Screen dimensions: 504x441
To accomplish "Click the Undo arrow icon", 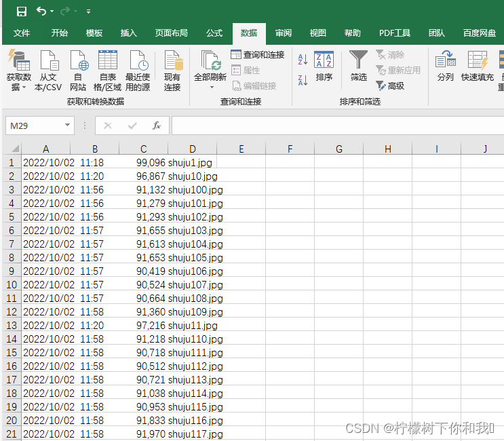I will point(41,12).
